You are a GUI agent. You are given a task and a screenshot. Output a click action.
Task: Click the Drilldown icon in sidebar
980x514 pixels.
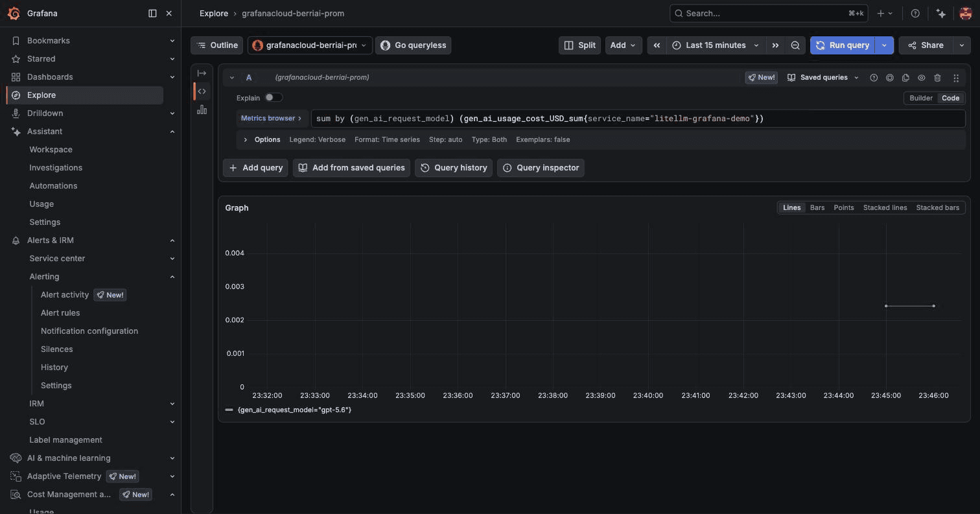16,113
